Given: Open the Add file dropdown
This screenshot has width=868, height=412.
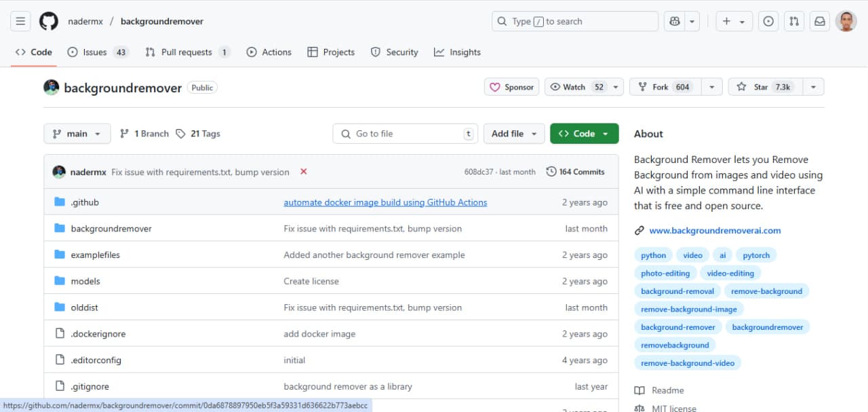Looking at the screenshot, I should (x=514, y=134).
